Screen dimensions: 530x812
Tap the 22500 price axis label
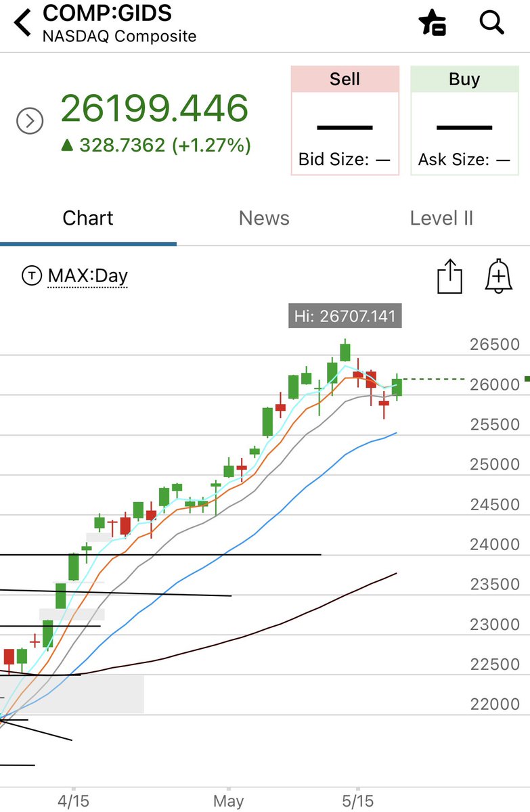pos(495,664)
